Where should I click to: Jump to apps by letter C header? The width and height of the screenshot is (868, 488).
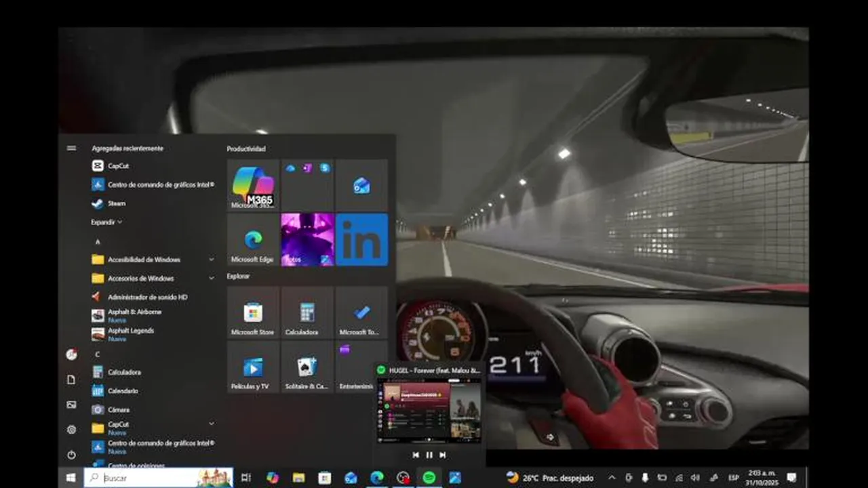click(x=98, y=354)
